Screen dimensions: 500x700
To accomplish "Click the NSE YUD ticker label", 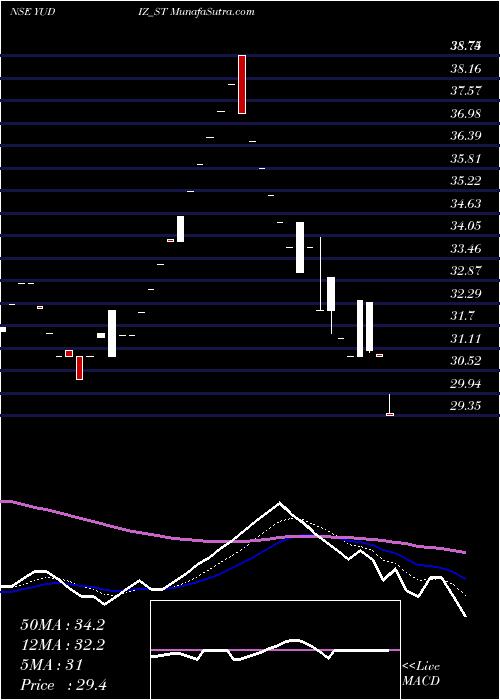I will (x=32, y=12).
